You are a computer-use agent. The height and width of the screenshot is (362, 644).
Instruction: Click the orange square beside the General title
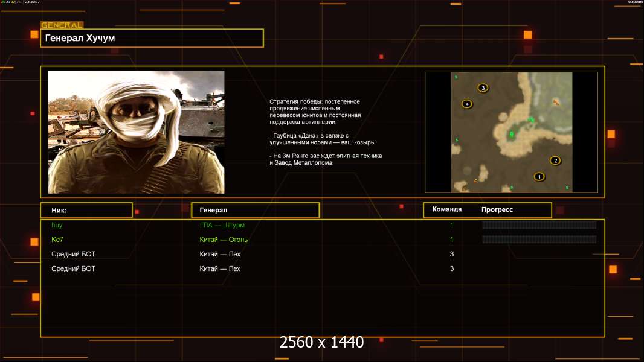click(x=34, y=34)
